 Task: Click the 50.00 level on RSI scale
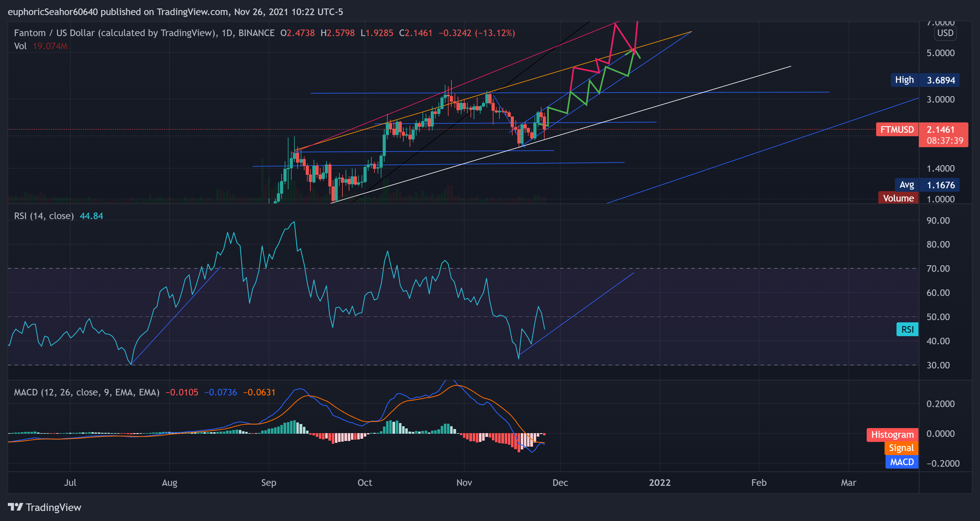tap(938, 317)
